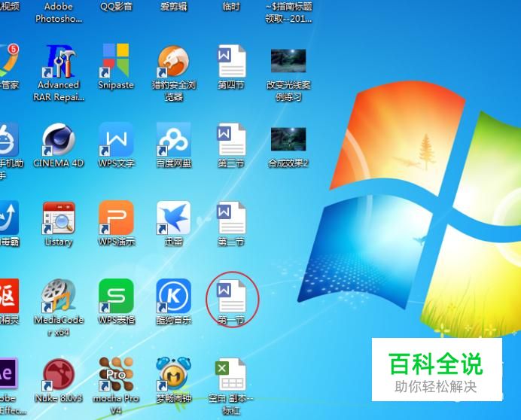Select the 合成效果2 video file
521x420 pixels.
pos(288,139)
